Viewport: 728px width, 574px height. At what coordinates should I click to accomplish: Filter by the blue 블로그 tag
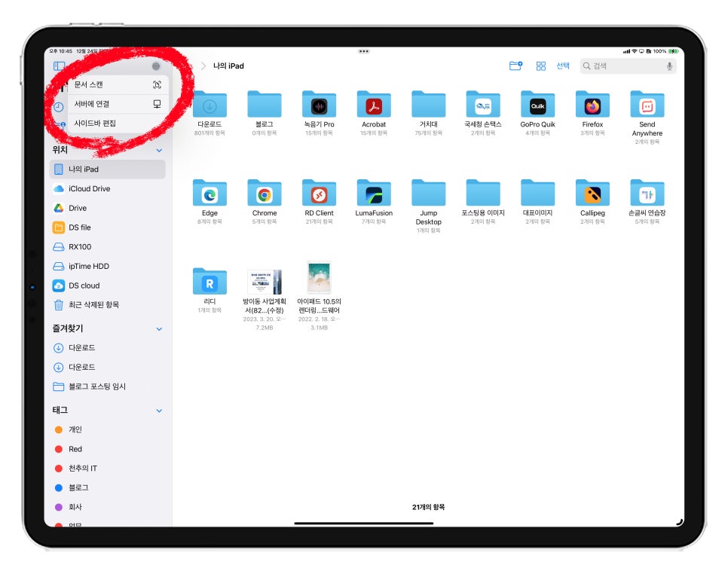107,487
